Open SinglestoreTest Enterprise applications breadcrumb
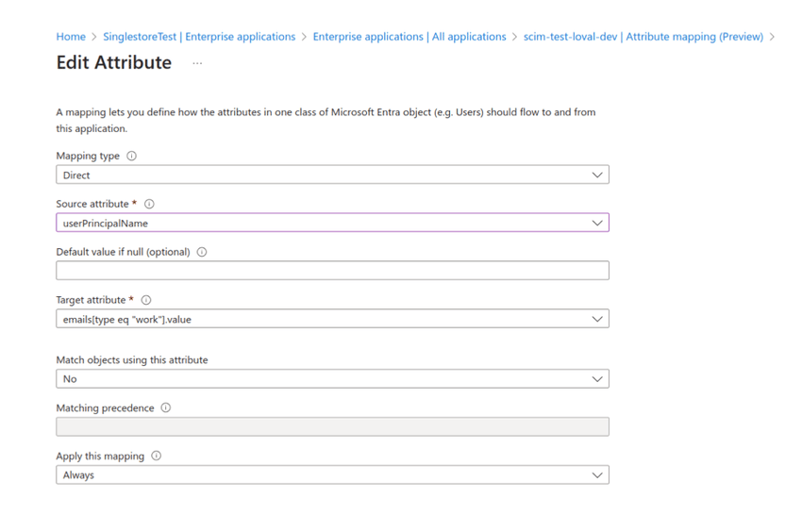 198,37
